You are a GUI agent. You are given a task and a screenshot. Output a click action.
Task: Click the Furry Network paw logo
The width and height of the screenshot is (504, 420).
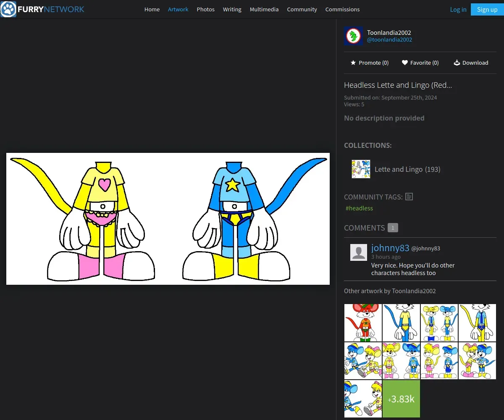click(8, 9)
